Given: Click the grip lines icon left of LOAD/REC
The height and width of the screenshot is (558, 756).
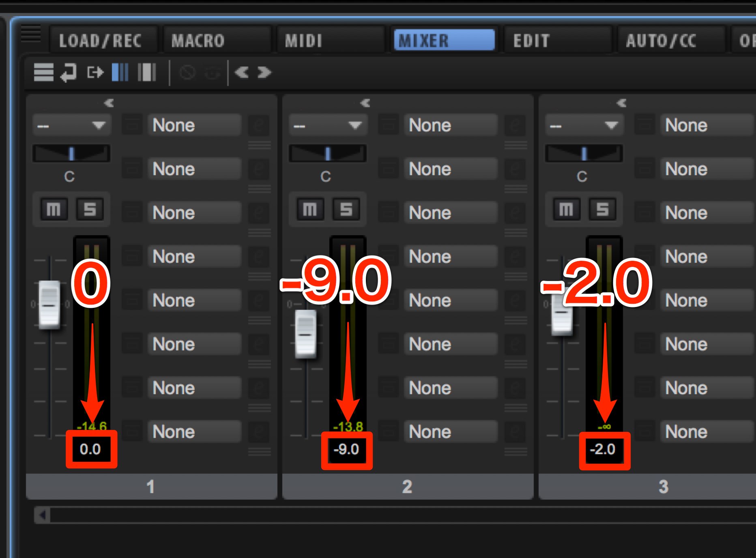Looking at the screenshot, I should click(30, 33).
